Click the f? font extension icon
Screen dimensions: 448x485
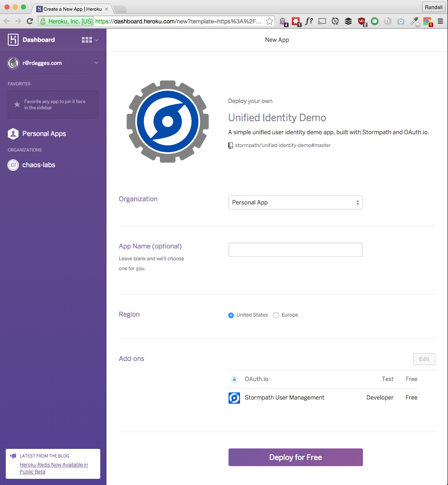(309, 21)
